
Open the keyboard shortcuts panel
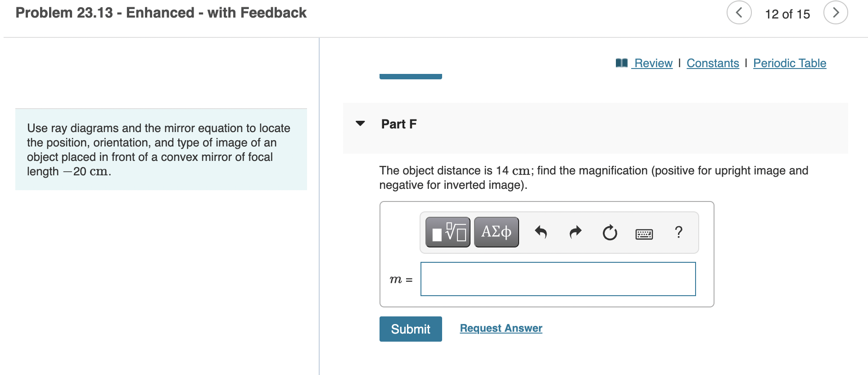pyautogui.click(x=644, y=233)
